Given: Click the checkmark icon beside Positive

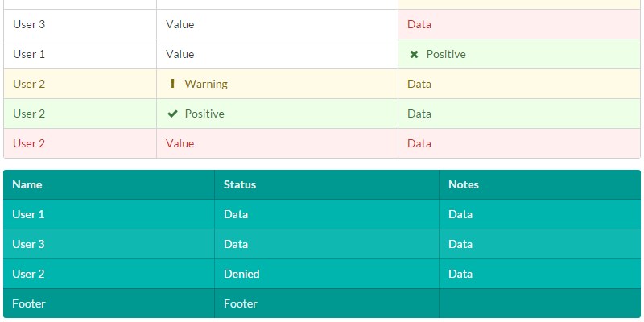Looking at the screenshot, I should pyautogui.click(x=172, y=114).
